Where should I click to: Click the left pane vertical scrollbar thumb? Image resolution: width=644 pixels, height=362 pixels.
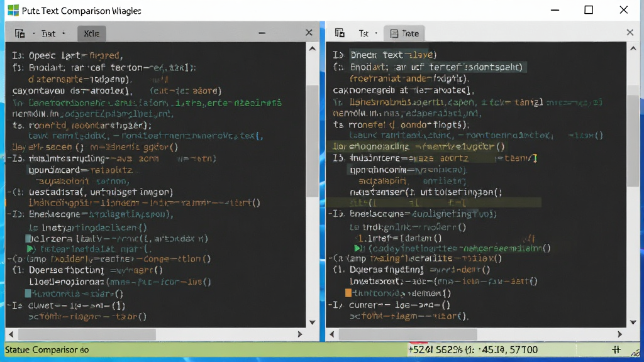[312, 141]
